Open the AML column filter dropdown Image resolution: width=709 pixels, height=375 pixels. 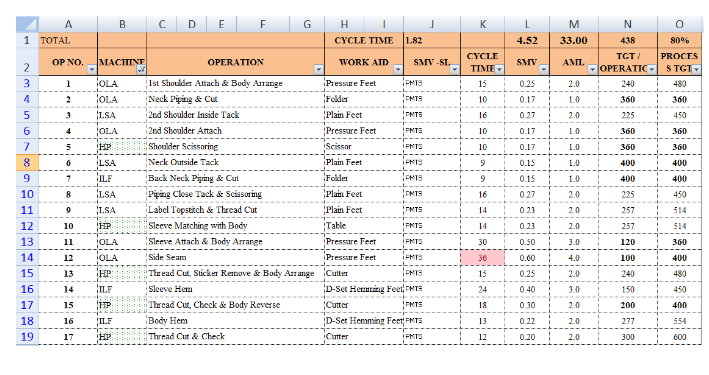[592, 70]
